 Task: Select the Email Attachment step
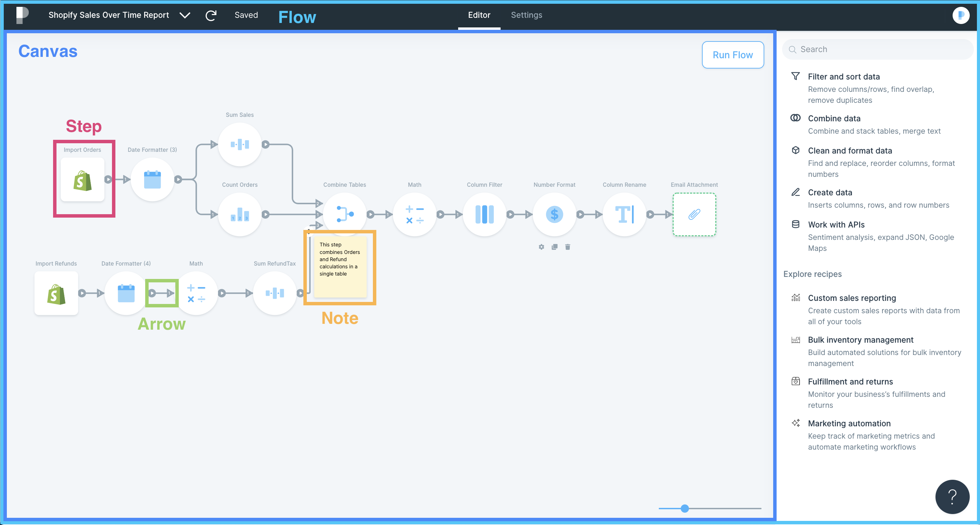tap(694, 214)
